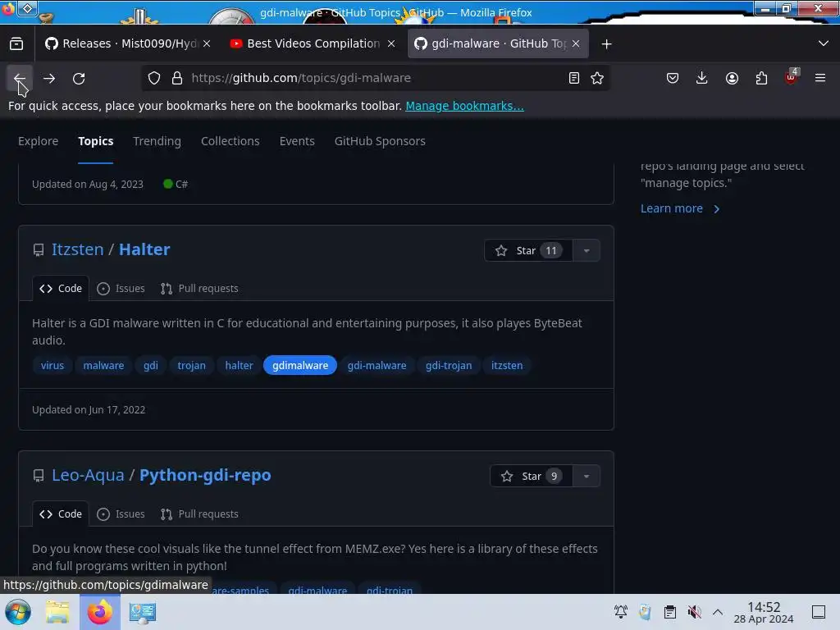This screenshot has width=840, height=630.
Task: Close the Best Videos Compilation tab
Action: click(x=391, y=43)
